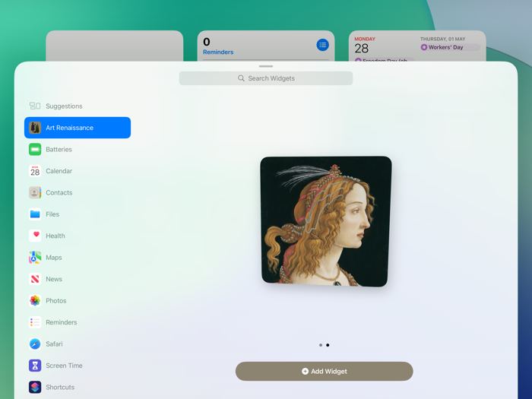Click the Calendar icon showing 28

click(35, 171)
